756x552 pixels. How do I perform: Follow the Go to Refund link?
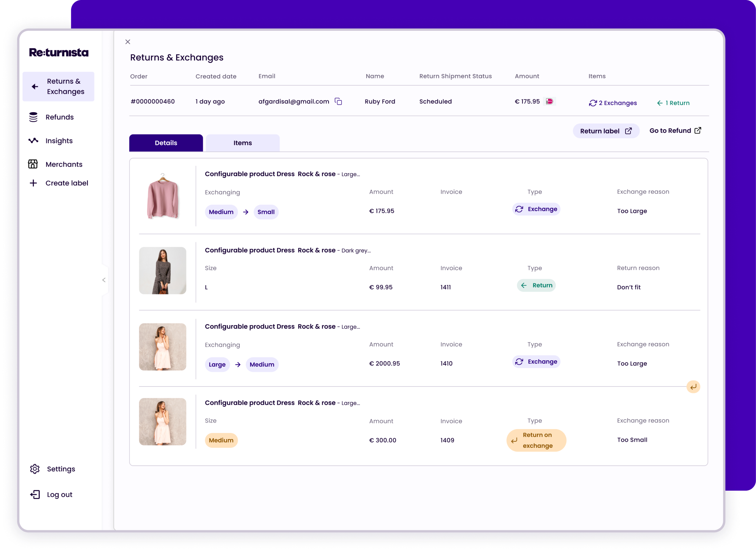tap(675, 130)
